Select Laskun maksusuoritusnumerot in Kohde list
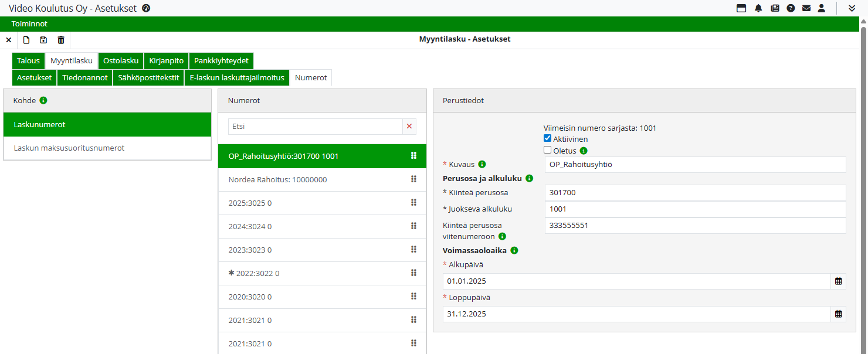Viewport: 868px width, 354px height. pos(69,148)
